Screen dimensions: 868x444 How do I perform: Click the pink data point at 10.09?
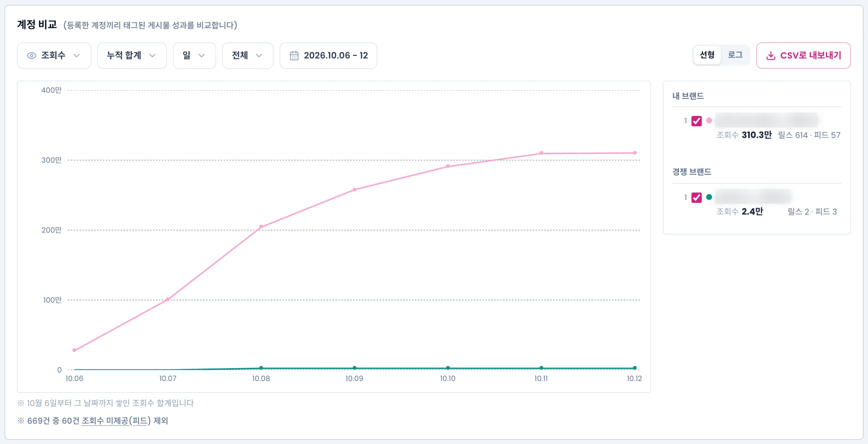click(x=355, y=190)
